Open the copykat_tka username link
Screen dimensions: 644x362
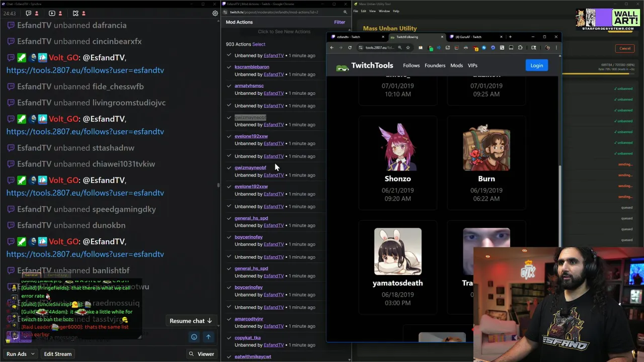tap(248, 338)
